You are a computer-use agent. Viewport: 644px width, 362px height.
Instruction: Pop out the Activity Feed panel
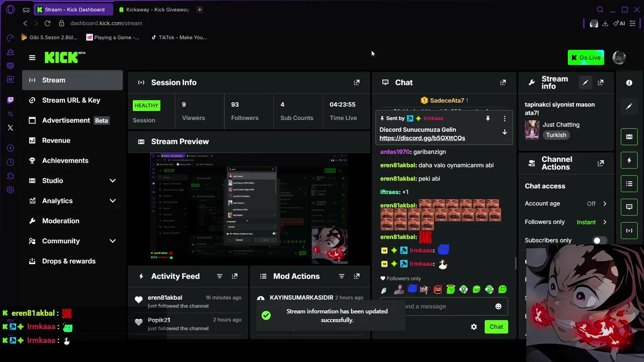(234, 277)
